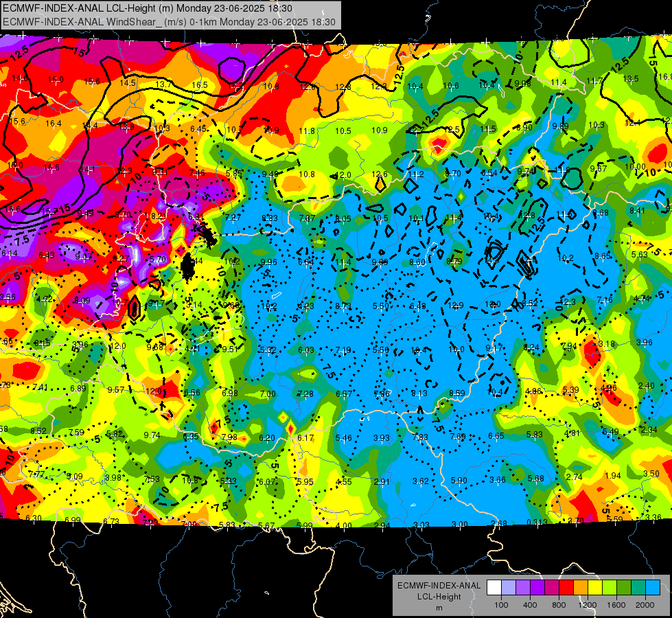Image resolution: width=672 pixels, height=618 pixels.
Task: Click the magenta legend swatch
Action: 552,588
